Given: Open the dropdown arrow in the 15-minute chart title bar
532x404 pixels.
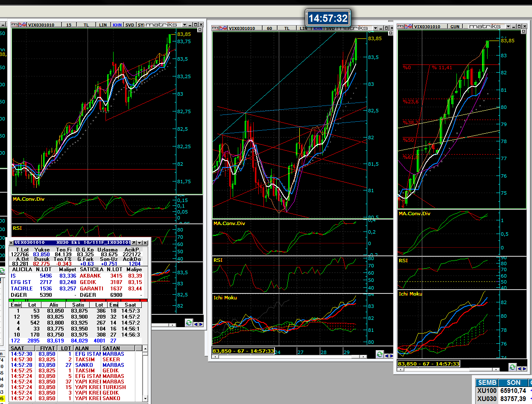Looking at the screenshot, I should click(x=185, y=25).
